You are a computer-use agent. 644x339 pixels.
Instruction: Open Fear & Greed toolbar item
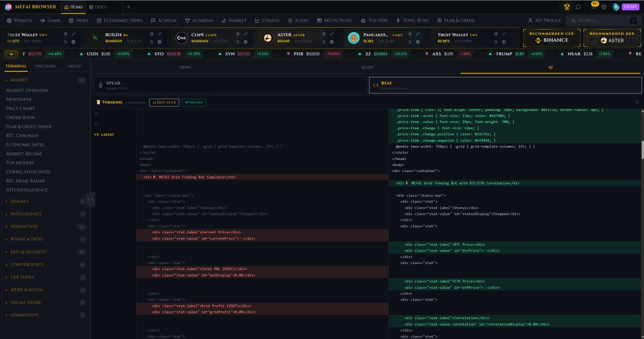456,20
